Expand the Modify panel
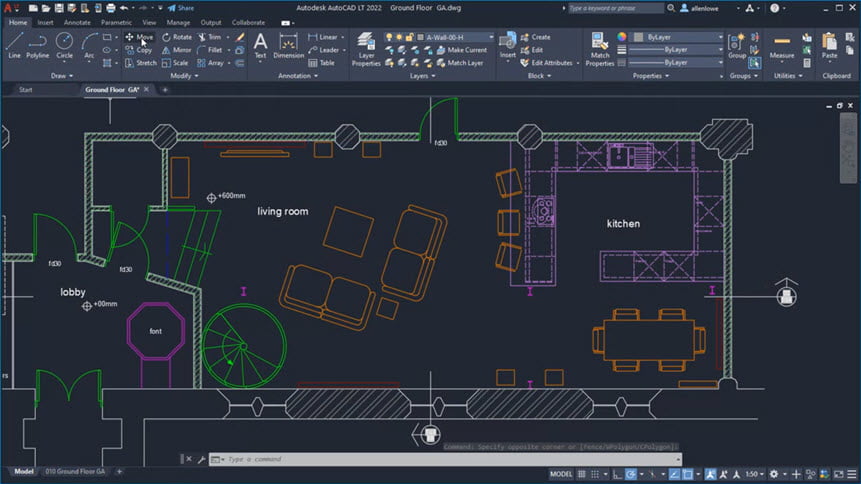Viewport: 861px width, 484px height. [x=184, y=76]
